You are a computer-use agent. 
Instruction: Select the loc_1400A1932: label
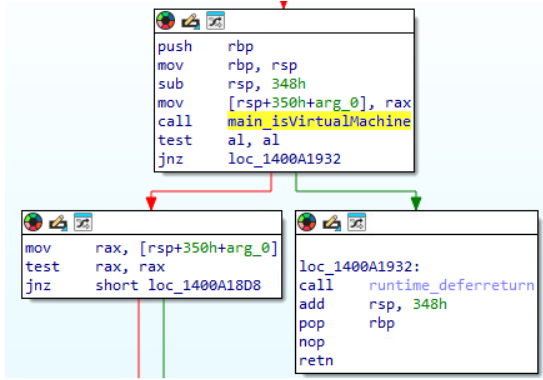click(359, 267)
